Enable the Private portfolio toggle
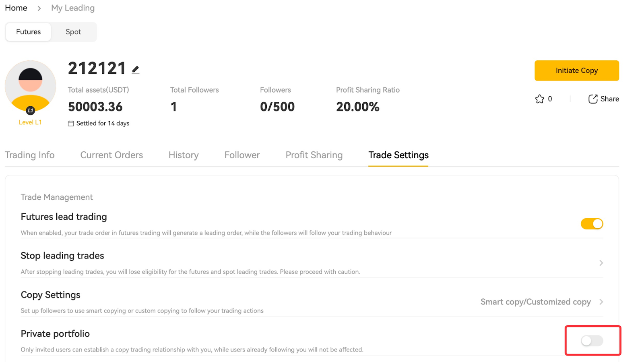Viewport: 644px width, 362px height. 592,341
